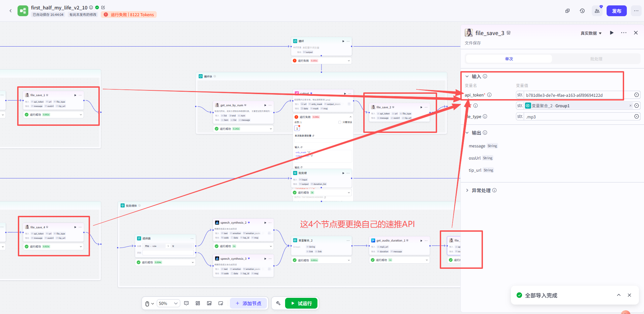Open the run history clock icon
The image size is (644, 314).
coord(582,11)
